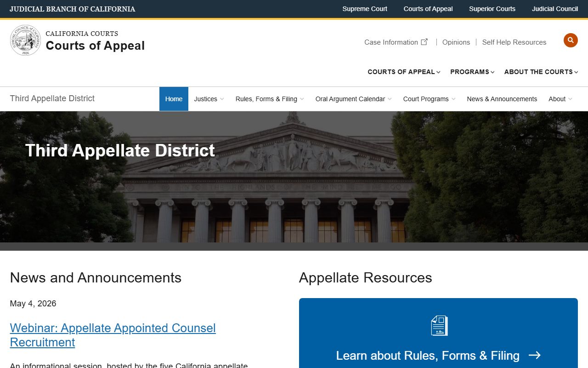Viewport: 588px width, 368px height.
Task: Click Learn about Rules, Forms & Filing
Action: pyautogui.click(x=428, y=356)
